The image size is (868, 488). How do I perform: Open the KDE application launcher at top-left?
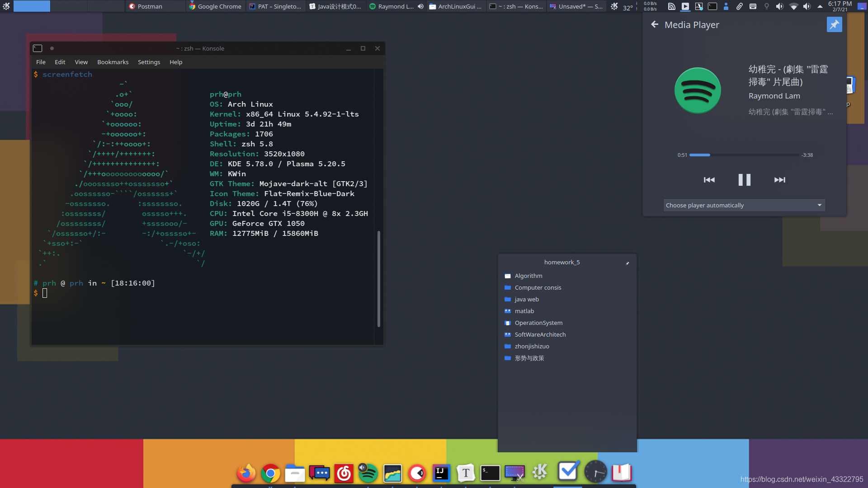(x=6, y=6)
